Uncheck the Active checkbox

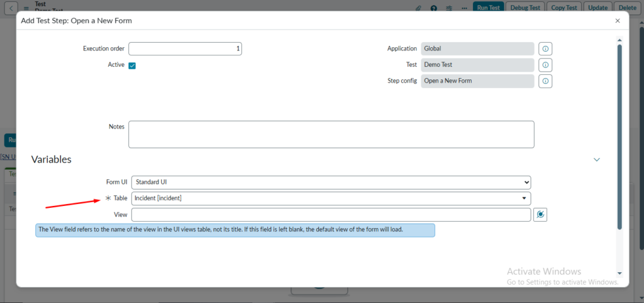(x=132, y=66)
